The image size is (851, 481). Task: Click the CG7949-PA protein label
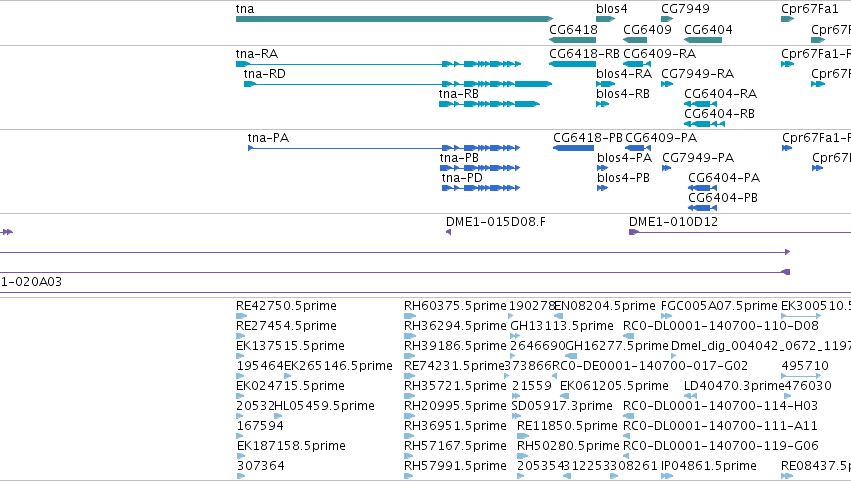point(698,158)
